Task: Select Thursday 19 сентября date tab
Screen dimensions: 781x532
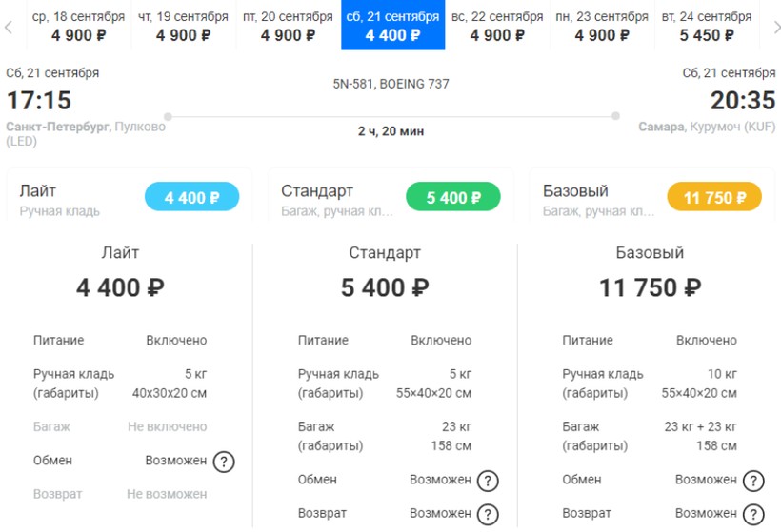Action: point(183,26)
